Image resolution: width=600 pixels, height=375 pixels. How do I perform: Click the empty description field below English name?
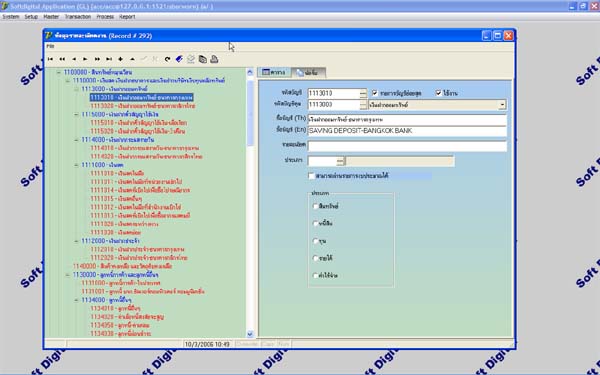[x=407, y=146]
